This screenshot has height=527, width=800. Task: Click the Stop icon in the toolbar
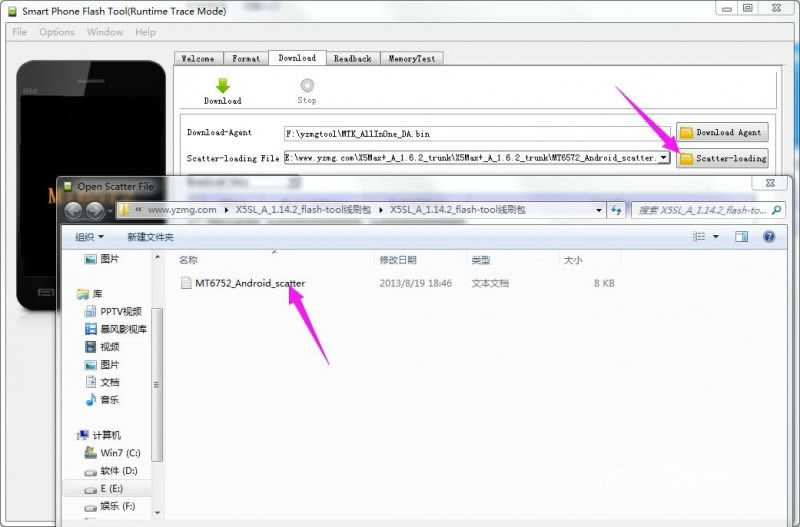pyautogui.click(x=307, y=85)
